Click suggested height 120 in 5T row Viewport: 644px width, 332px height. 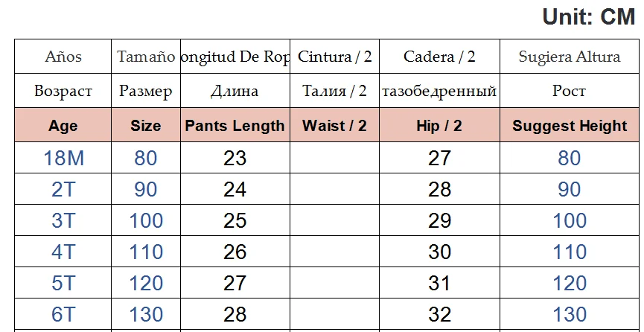pos(570,284)
